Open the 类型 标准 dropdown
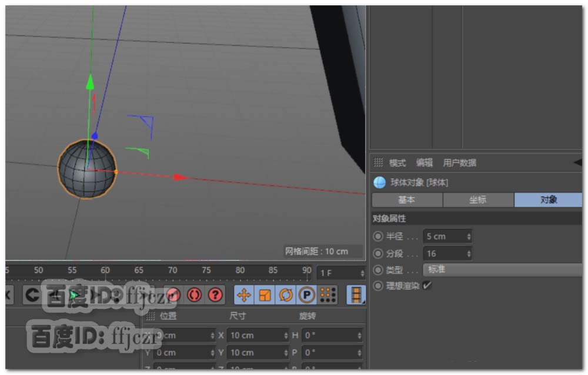Image resolution: width=588 pixels, height=375 pixels. point(503,270)
